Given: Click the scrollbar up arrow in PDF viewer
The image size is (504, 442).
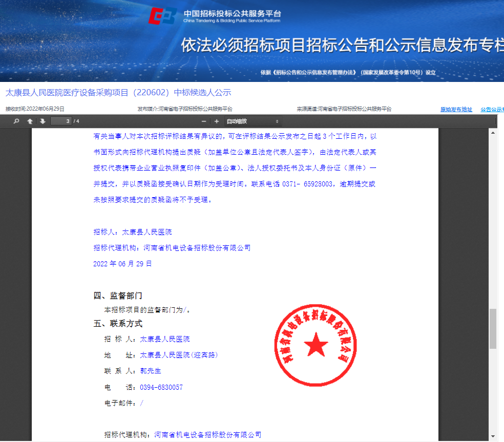Looking at the screenshot, I should pos(493,133).
